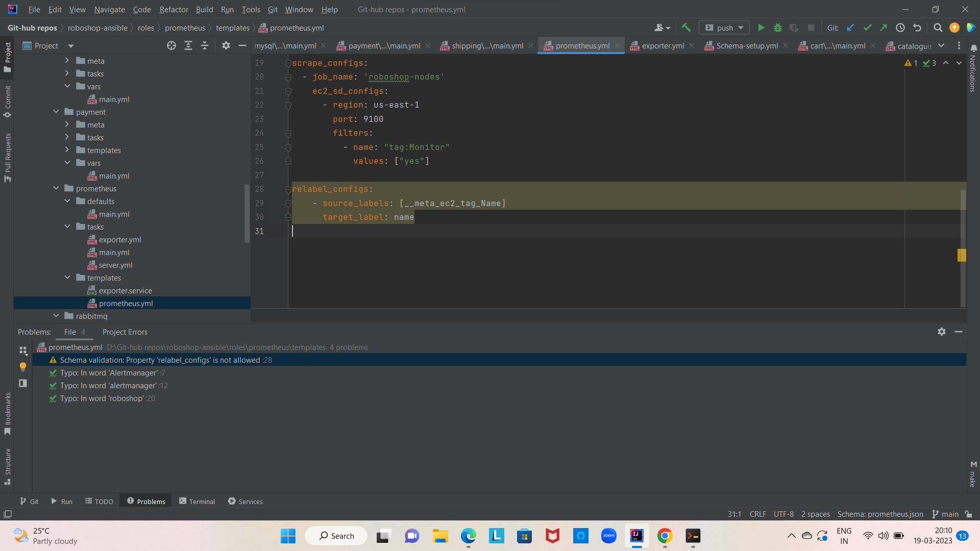The height and width of the screenshot is (551, 980).
Task: Expand the rabbitmq folder in the tree
Action: 56,316
